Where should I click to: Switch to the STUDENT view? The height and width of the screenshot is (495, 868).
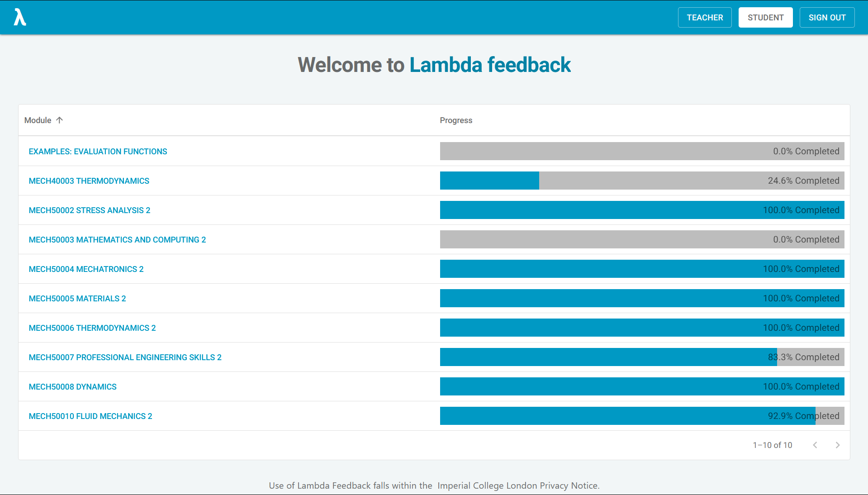[x=765, y=17]
